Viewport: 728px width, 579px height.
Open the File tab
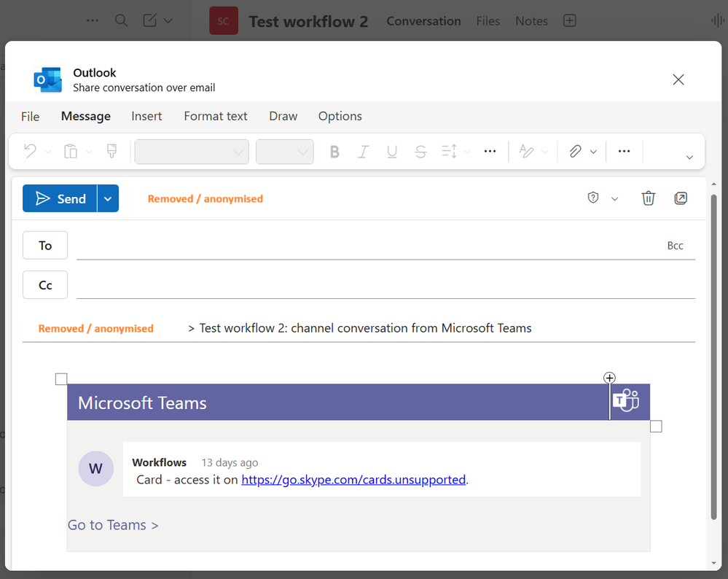30,116
